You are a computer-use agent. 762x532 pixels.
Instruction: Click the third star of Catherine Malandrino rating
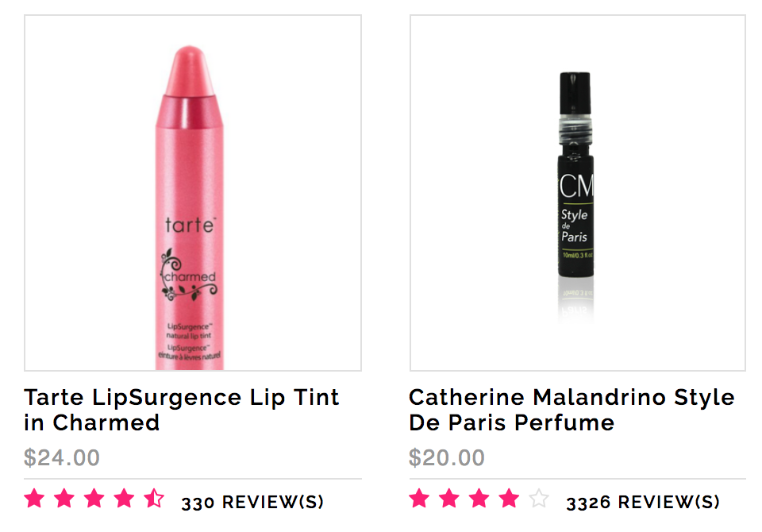pyautogui.click(x=479, y=499)
